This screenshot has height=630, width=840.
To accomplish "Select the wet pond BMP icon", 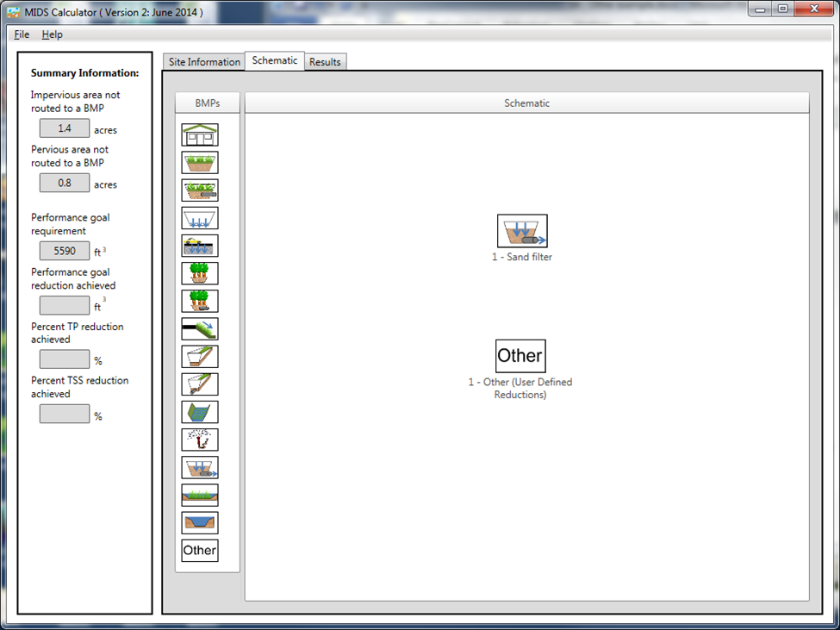I will point(200,522).
